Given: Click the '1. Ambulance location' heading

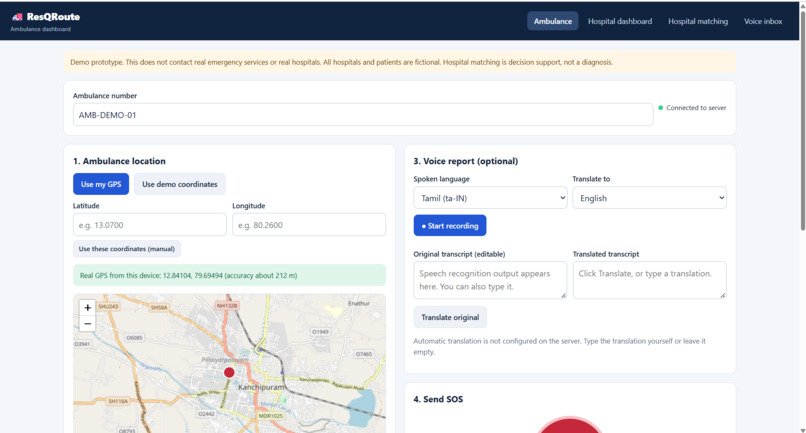Looking at the screenshot, I should pyautogui.click(x=119, y=161).
